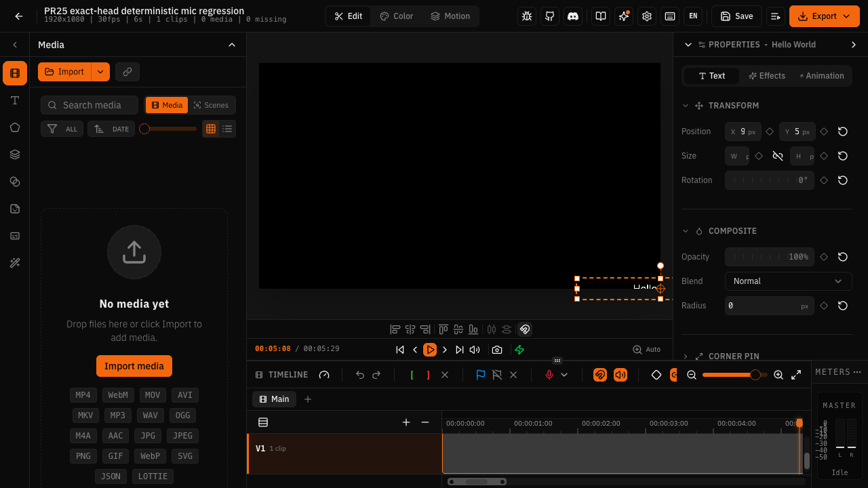This screenshot has width=868, height=488.
Task: Open the layers stack sidebar icon
Action: coord(15,155)
